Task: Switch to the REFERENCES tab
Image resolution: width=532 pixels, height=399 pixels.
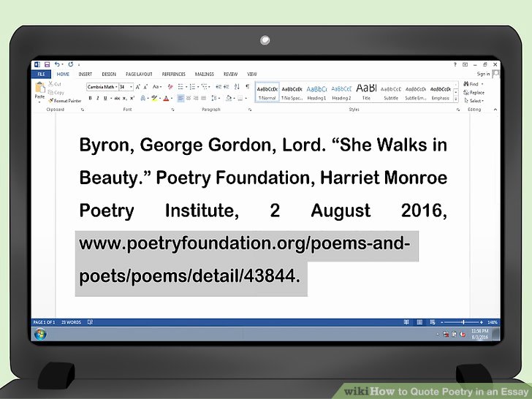Action: (173, 74)
